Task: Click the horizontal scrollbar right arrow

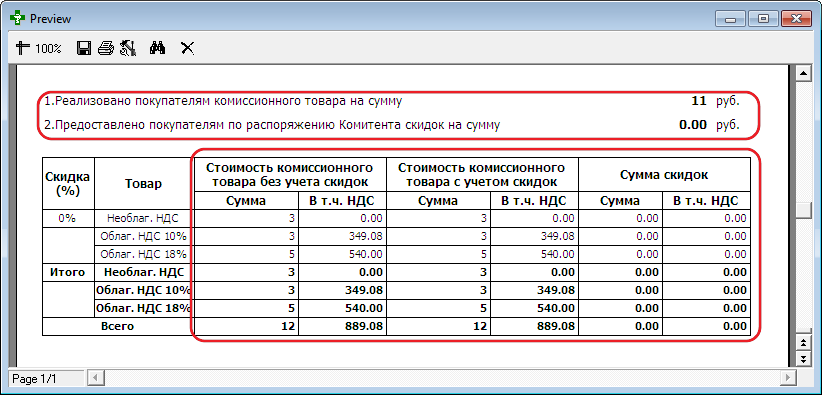Action: click(787, 378)
